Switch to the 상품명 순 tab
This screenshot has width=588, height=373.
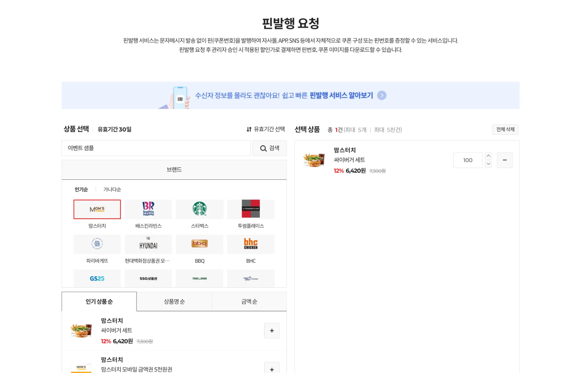174,301
